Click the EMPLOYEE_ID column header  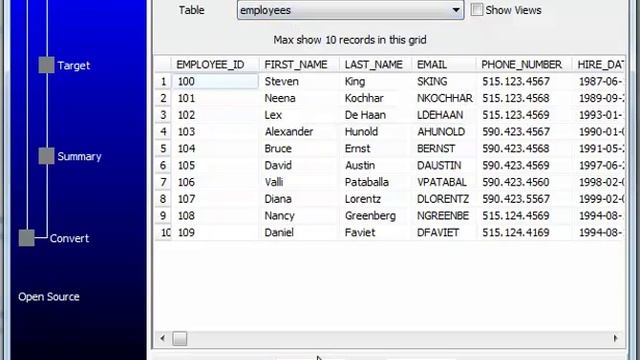tap(215, 64)
